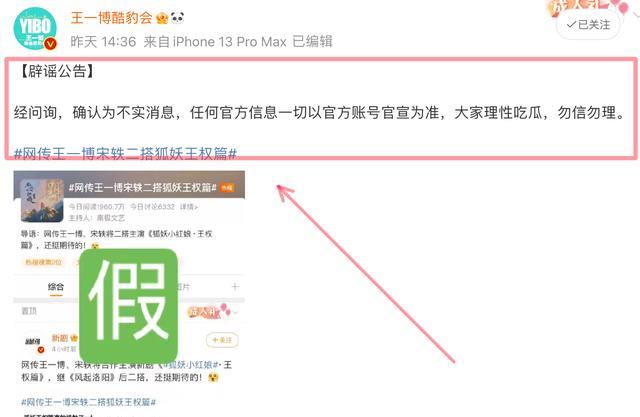
Task: Open the attached screenshot thumbnail
Action: [129, 294]
